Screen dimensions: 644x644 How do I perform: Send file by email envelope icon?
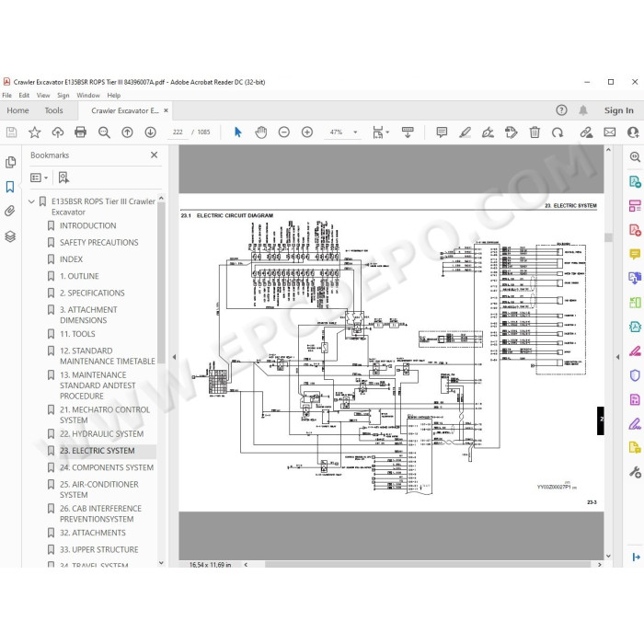pos(609,132)
